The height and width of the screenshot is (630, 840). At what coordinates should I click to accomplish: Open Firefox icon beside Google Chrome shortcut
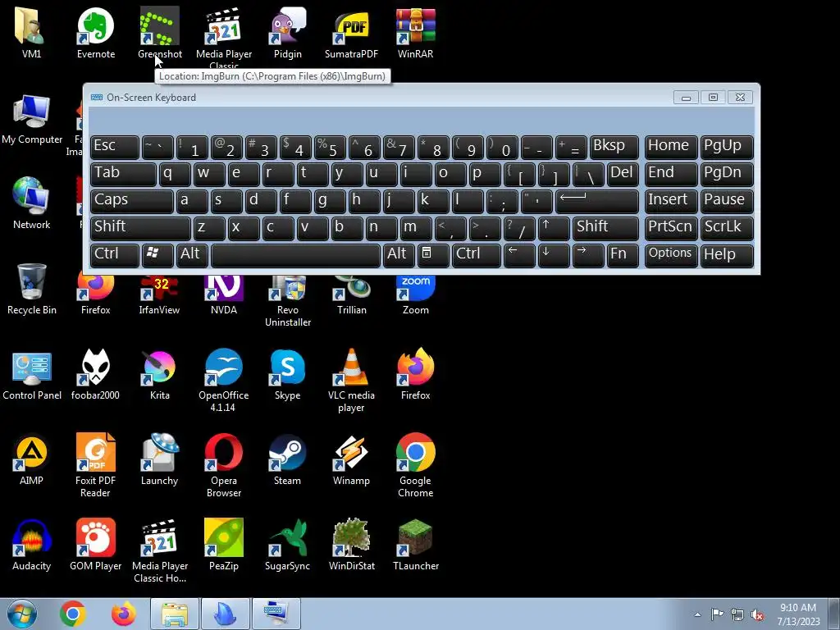coord(415,375)
